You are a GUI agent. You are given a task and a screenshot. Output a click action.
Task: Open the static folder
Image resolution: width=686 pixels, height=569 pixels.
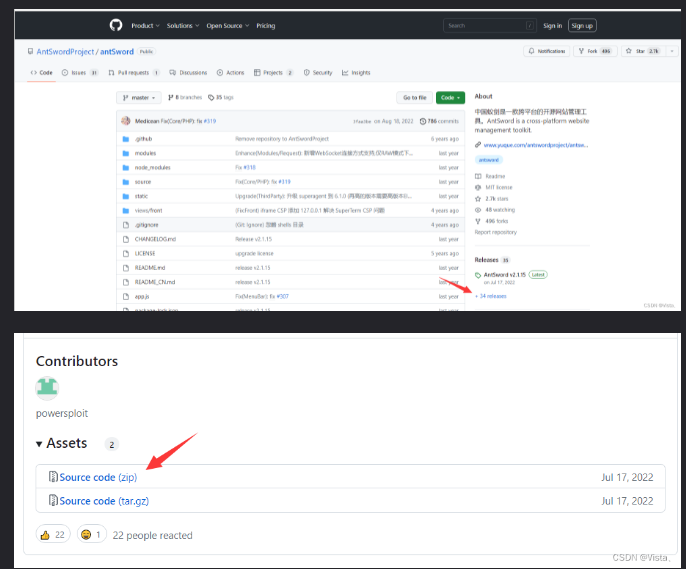pyautogui.click(x=141, y=196)
